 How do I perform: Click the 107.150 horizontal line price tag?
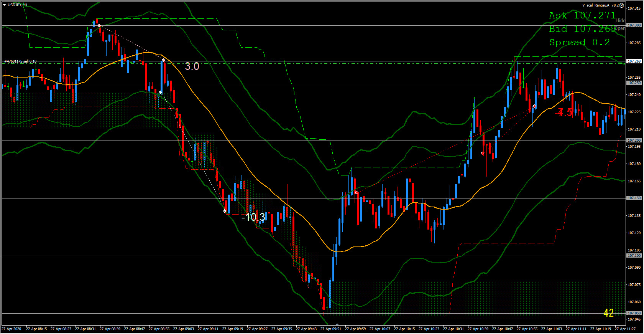634,198
